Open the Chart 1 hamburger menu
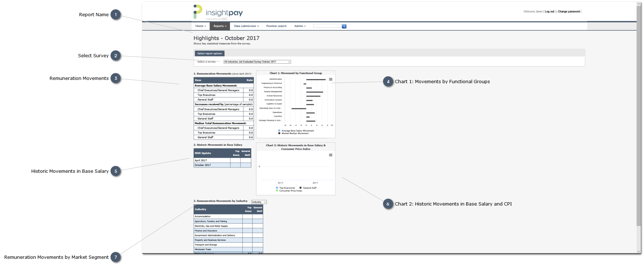 (330, 80)
